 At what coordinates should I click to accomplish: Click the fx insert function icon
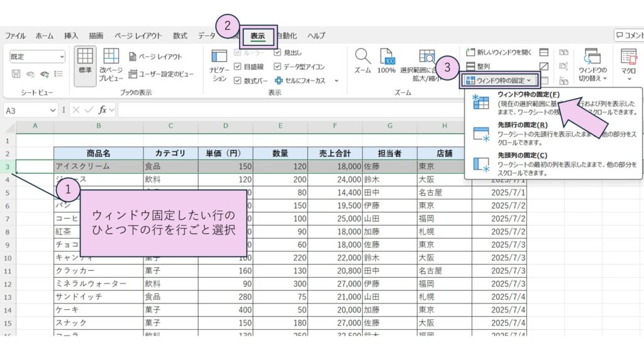coord(102,110)
